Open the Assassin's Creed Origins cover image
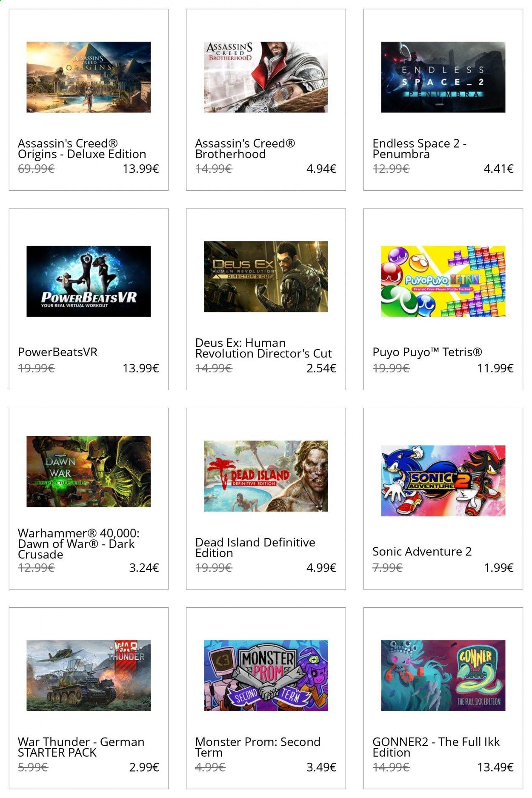This screenshot has width=532, height=798. click(89, 77)
